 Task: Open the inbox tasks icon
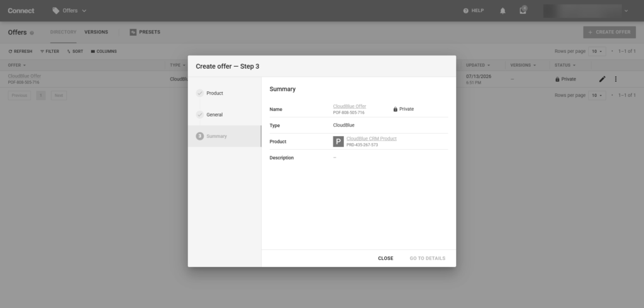pyautogui.click(x=523, y=10)
